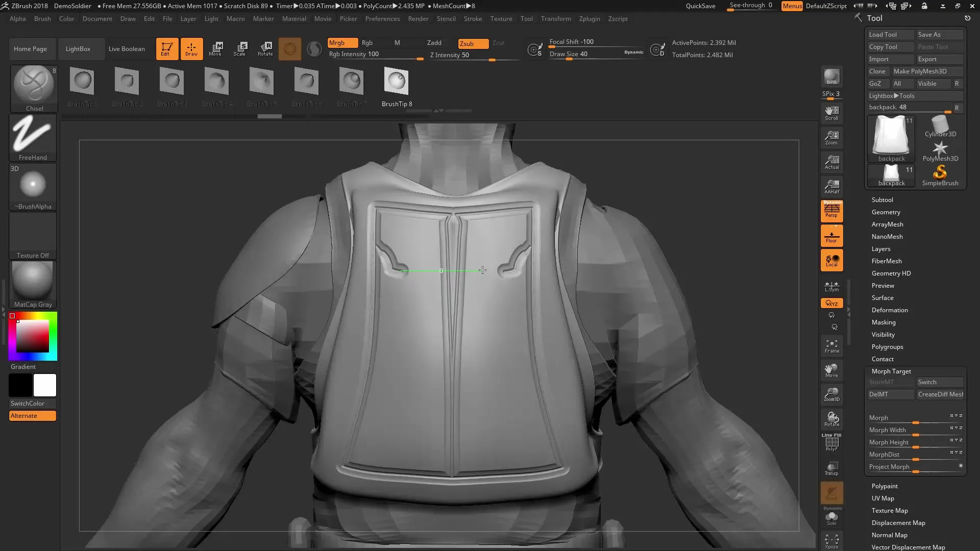Click the Switch morph target button

(940, 382)
